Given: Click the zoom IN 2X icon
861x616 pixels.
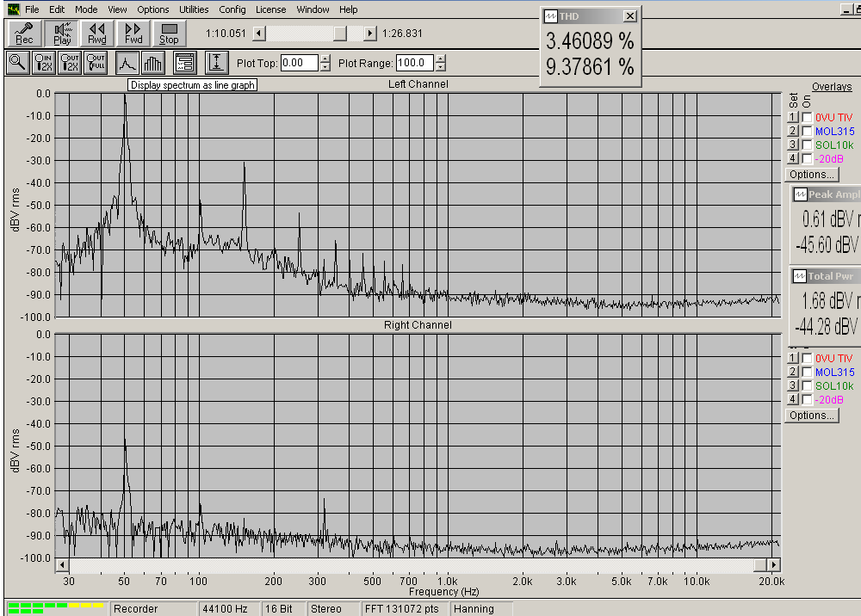Looking at the screenshot, I should (44, 63).
